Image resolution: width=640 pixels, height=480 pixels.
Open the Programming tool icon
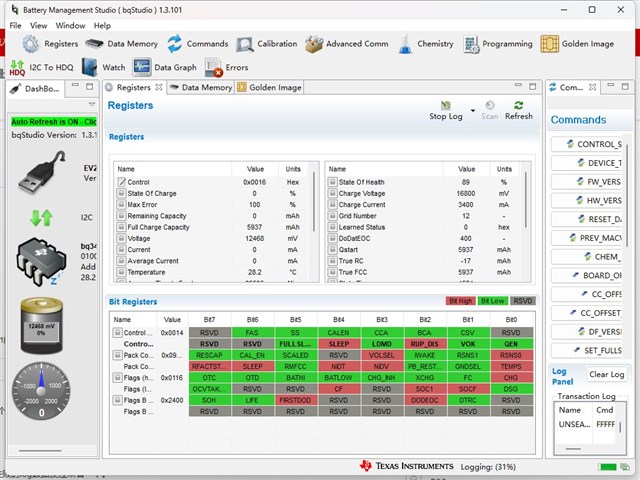coord(471,44)
